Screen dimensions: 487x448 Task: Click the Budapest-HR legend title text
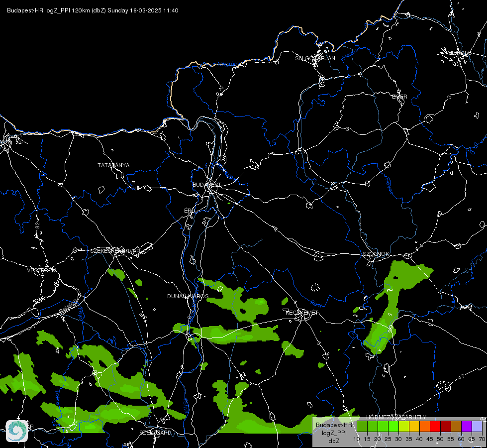[334, 425]
